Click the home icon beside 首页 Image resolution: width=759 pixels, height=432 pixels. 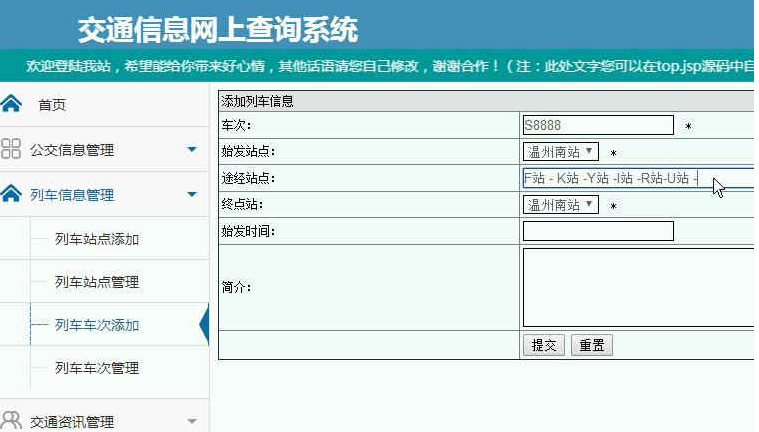pos(11,103)
